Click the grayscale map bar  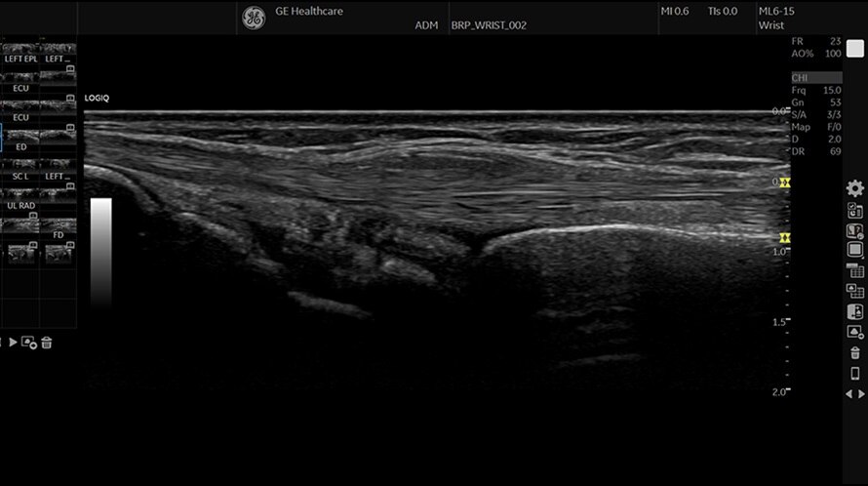coord(101,252)
